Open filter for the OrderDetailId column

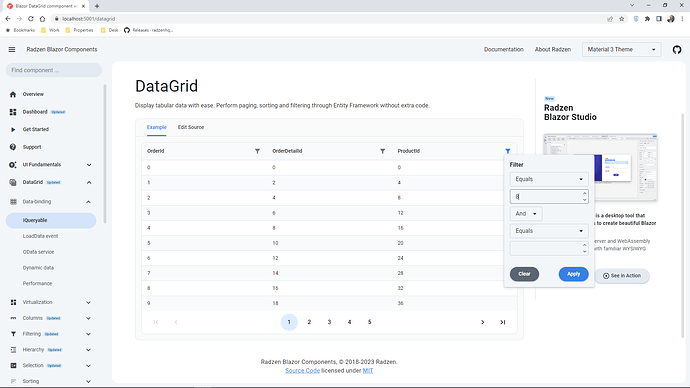coord(382,151)
